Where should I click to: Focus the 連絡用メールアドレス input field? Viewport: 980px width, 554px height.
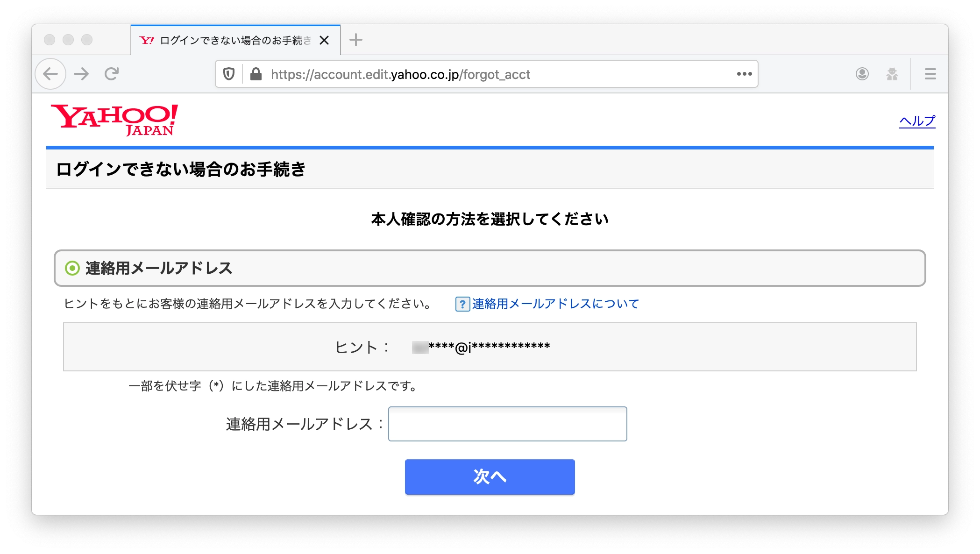[507, 424]
